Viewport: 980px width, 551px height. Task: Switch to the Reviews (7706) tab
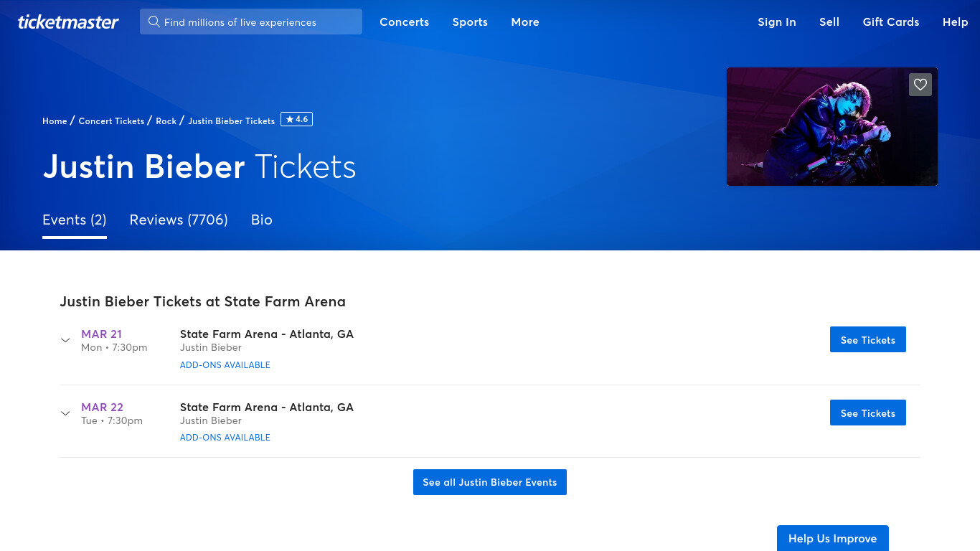point(179,220)
